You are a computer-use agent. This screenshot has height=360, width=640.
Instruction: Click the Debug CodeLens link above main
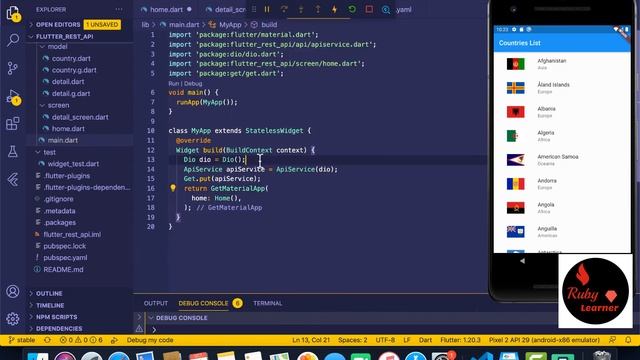point(193,83)
